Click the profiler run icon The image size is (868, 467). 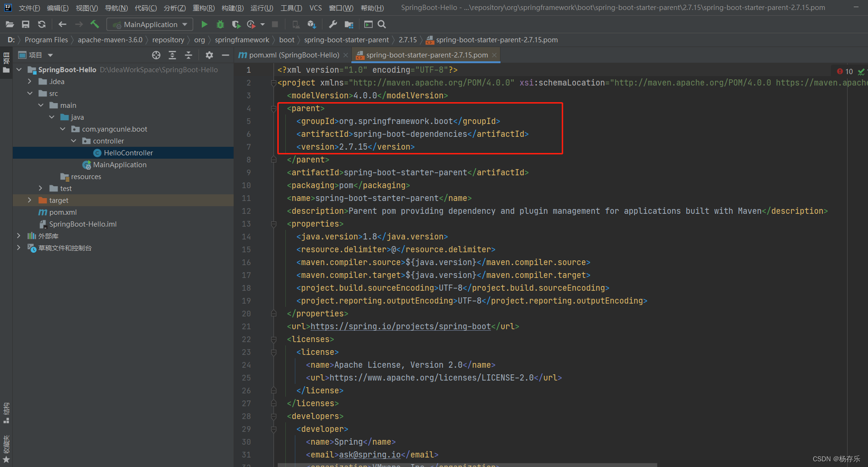[251, 24]
